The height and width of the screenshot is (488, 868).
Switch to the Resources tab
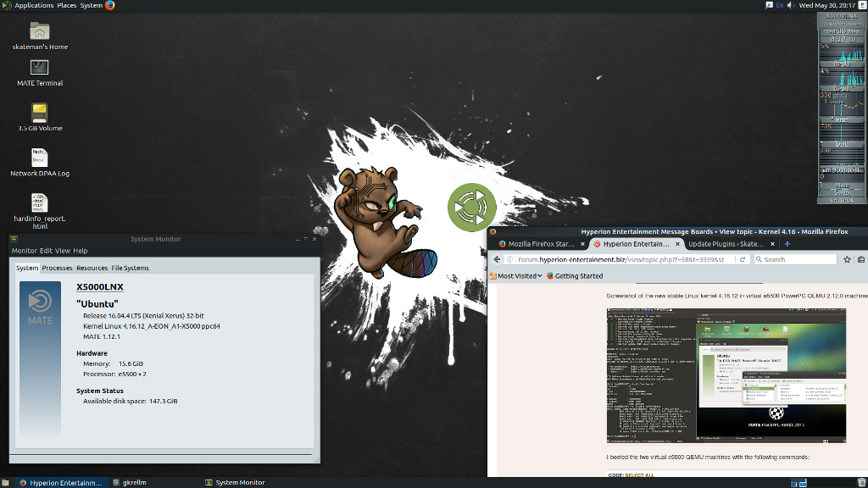pyautogui.click(x=92, y=268)
